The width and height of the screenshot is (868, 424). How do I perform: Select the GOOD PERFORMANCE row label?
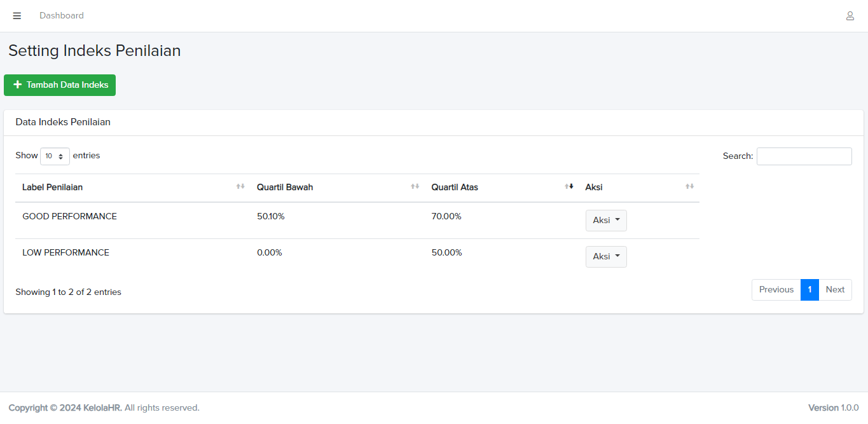[x=69, y=217]
